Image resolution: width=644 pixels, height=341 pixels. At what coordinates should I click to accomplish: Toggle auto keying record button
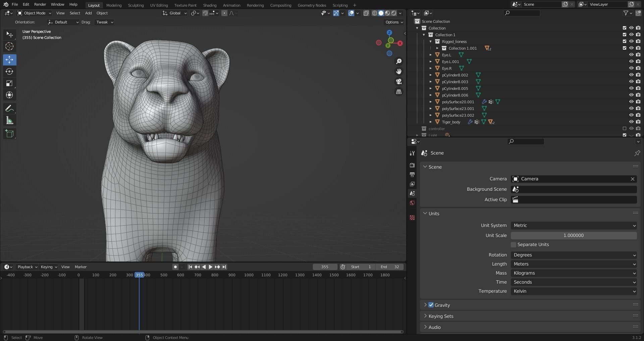click(x=175, y=267)
